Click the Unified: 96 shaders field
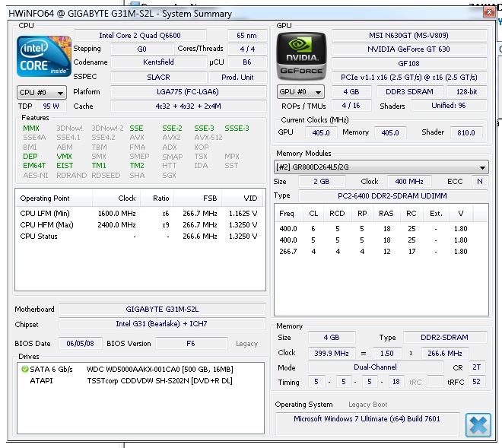The height and width of the screenshot is (448, 502). 449,106
